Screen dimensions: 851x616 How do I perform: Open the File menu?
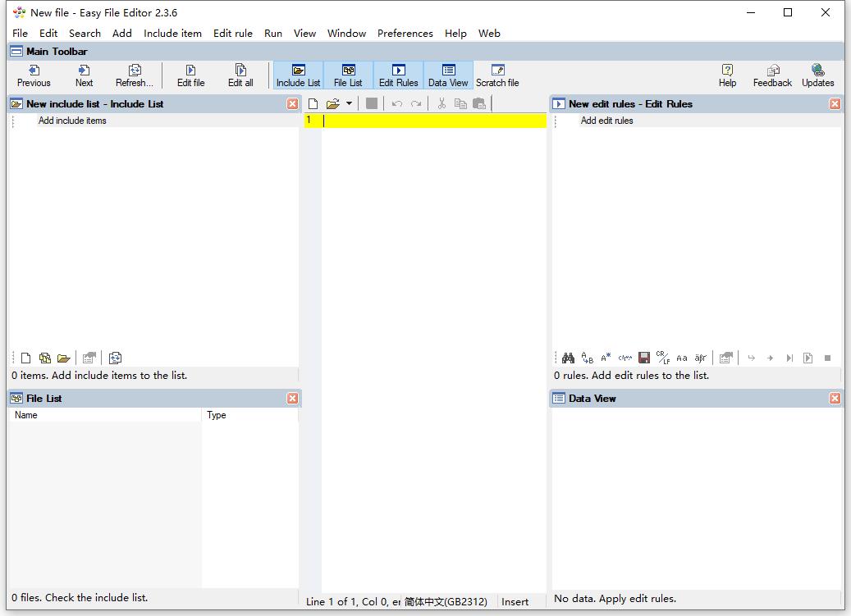click(x=20, y=33)
